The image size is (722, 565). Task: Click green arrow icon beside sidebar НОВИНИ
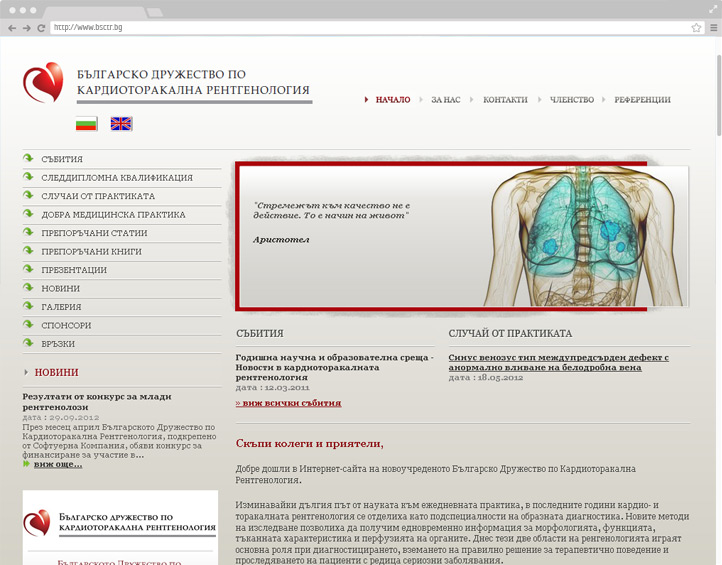click(28, 287)
